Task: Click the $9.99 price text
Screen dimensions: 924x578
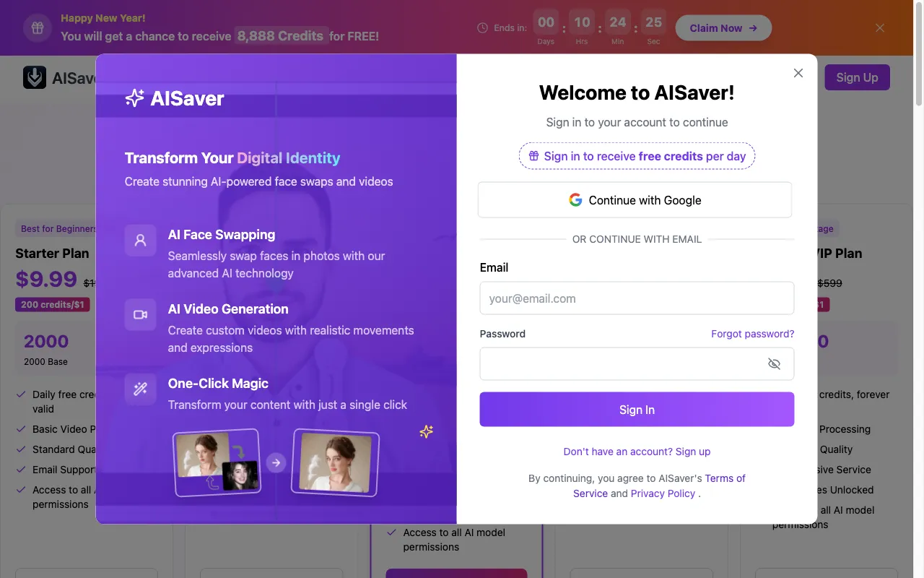Action: [46, 278]
